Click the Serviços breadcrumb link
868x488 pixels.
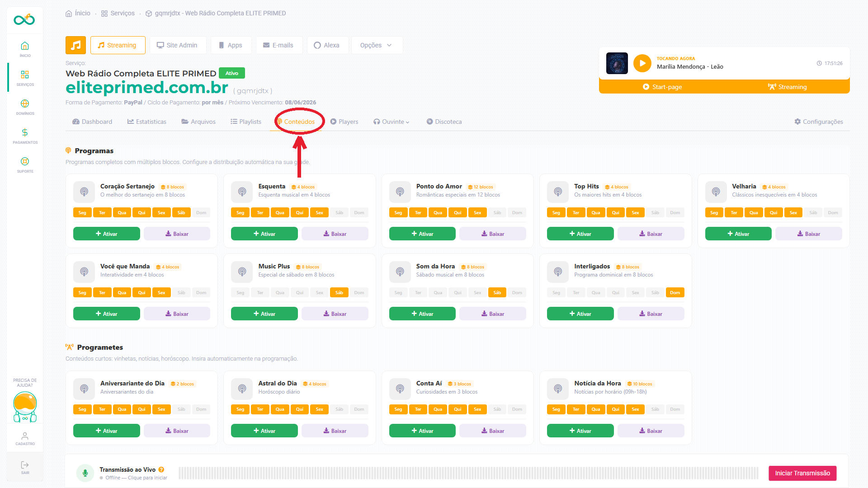[x=118, y=13]
